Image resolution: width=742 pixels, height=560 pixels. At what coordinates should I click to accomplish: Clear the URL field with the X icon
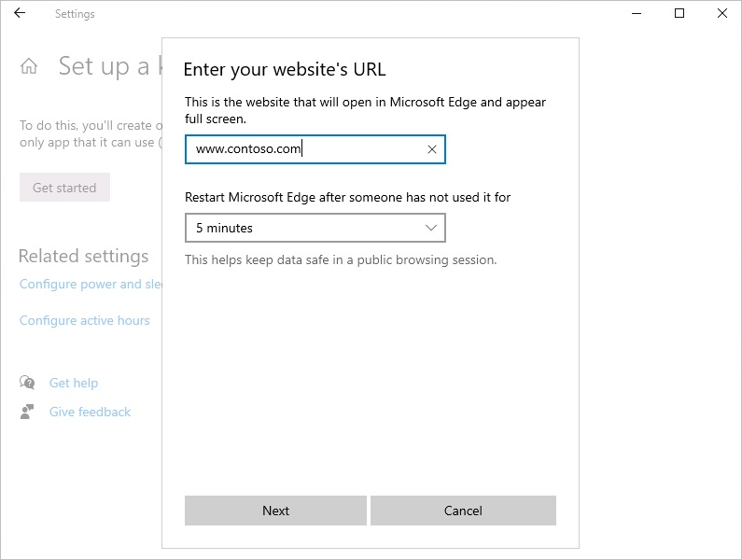coord(432,149)
